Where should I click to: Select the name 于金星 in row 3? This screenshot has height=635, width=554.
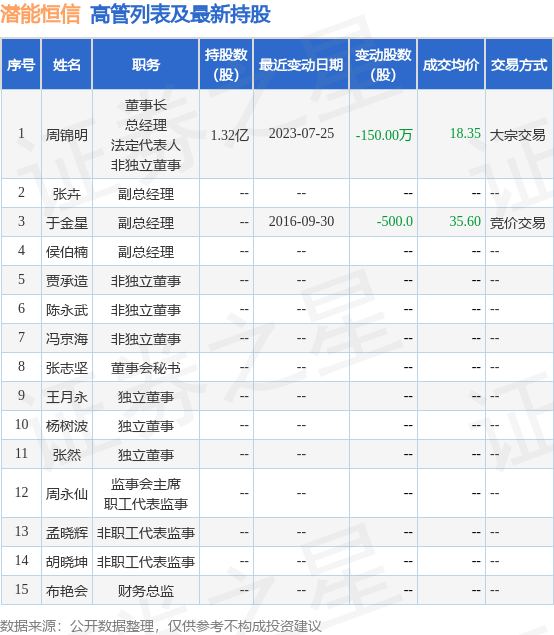coord(67,223)
